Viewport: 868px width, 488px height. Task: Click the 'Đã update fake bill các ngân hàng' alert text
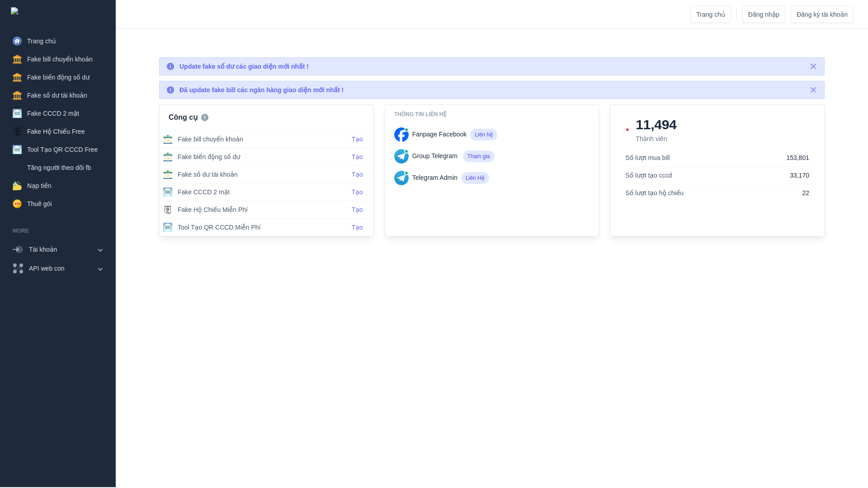click(x=261, y=90)
